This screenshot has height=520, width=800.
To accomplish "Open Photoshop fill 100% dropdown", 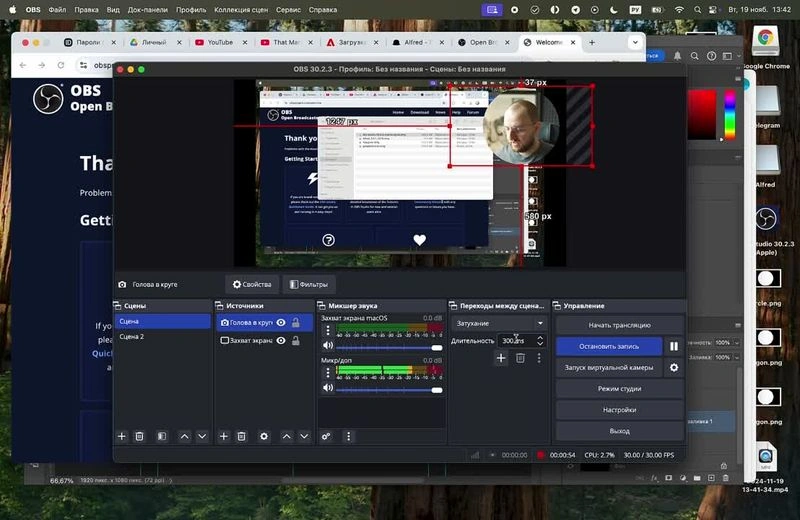I will click(736, 358).
